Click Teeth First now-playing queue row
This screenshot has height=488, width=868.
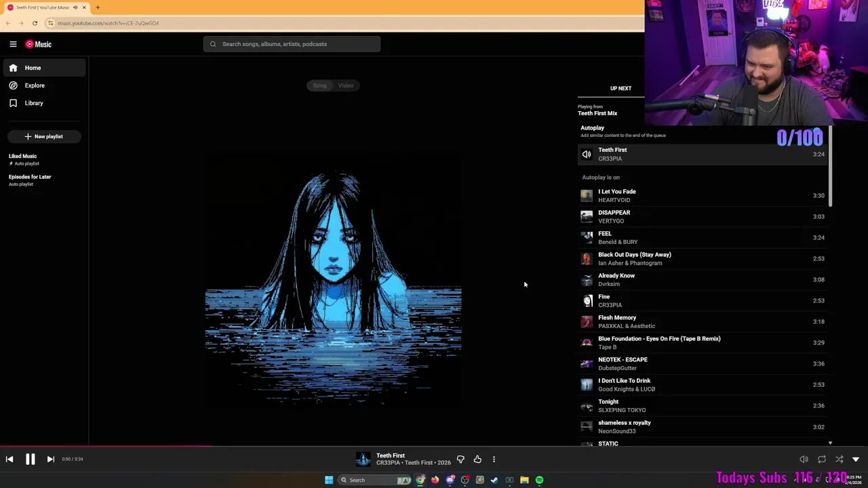(x=703, y=154)
